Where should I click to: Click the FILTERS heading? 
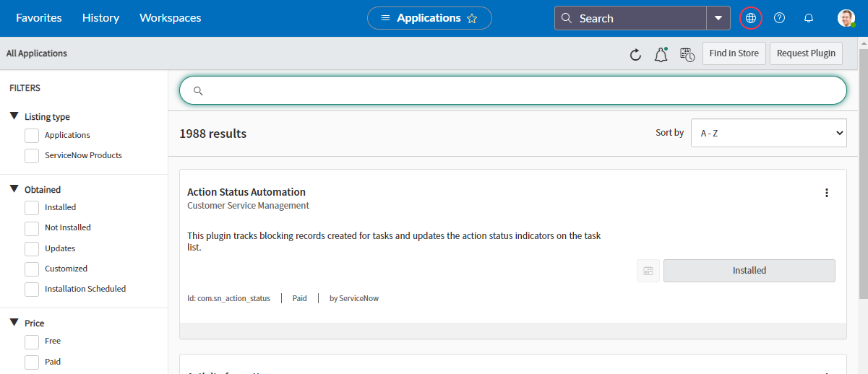25,88
